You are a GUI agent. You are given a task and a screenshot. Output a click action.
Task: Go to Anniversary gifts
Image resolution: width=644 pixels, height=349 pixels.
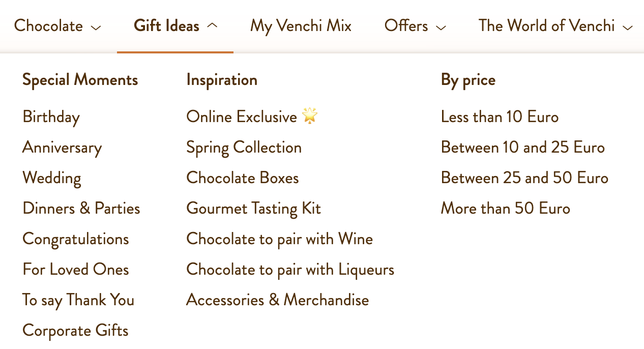pos(62,148)
